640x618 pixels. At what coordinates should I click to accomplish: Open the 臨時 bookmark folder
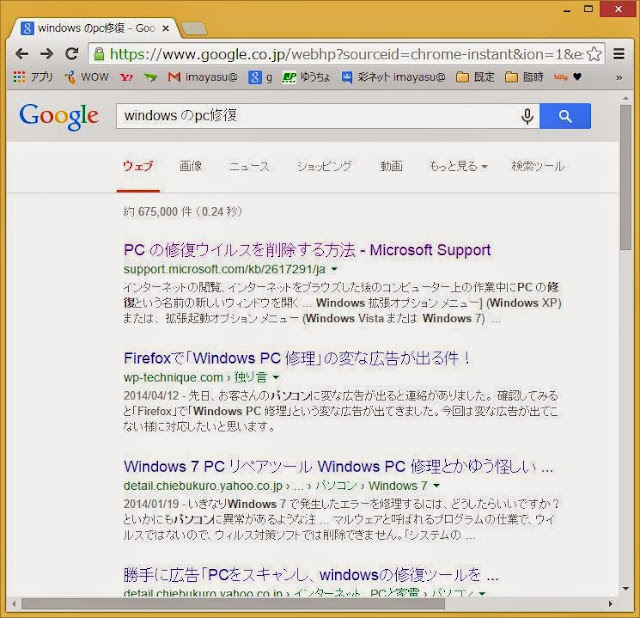pyautogui.click(x=524, y=77)
